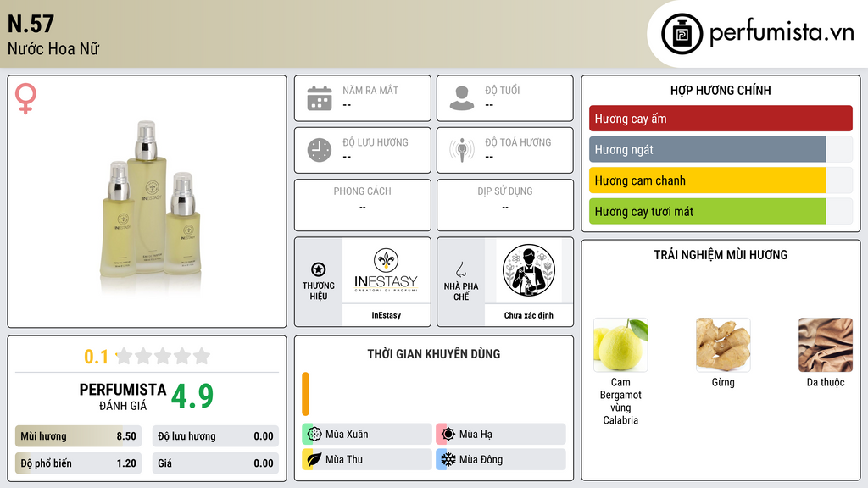The width and height of the screenshot is (868, 488).
Task: Click the Mùi hương 8.50 rating bar
Action: tap(79, 436)
